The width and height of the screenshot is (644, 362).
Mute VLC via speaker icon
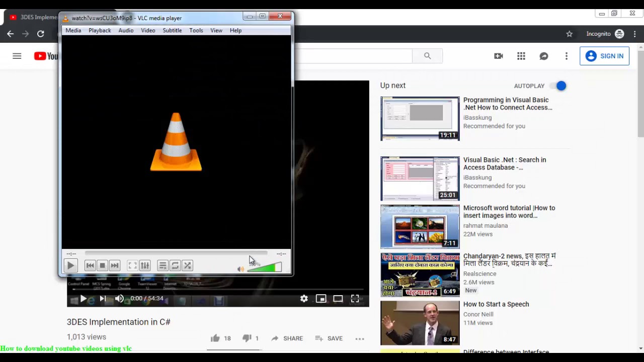point(240,269)
